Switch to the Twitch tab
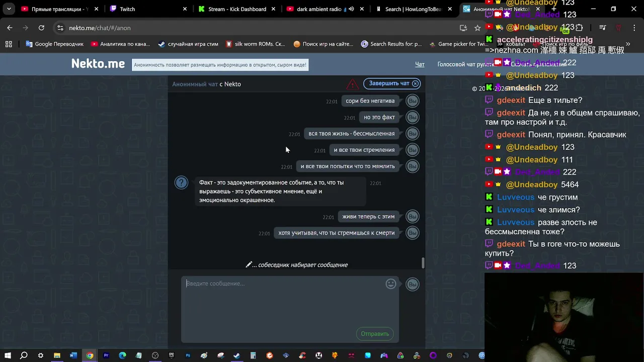Screen dimensions: 644x362 click(x=147, y=9)
